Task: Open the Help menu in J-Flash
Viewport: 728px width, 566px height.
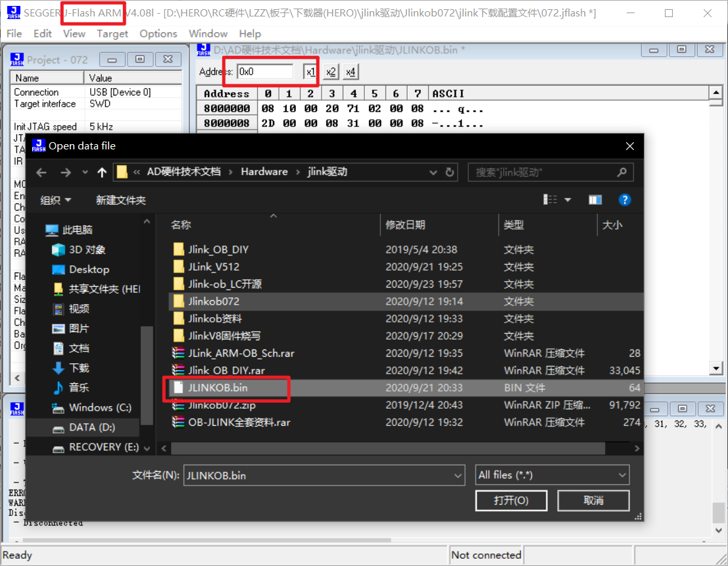Action: tap(250, 34)
